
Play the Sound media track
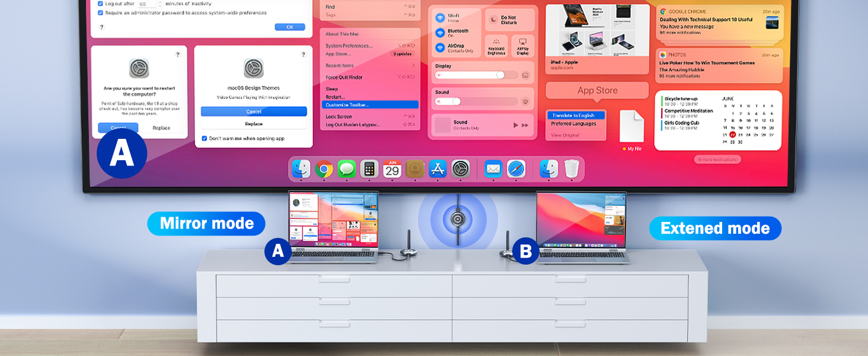coord(515,125)
